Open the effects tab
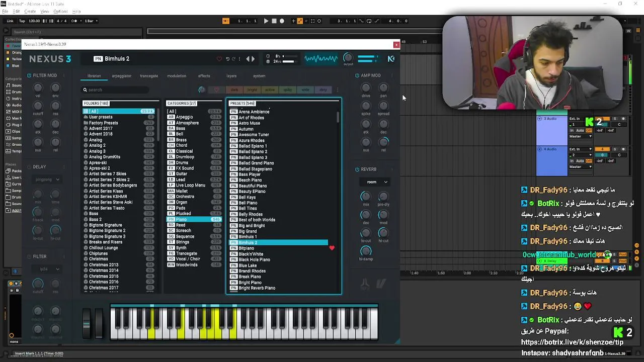Screen dimensions: 644x362 (204, 76)
